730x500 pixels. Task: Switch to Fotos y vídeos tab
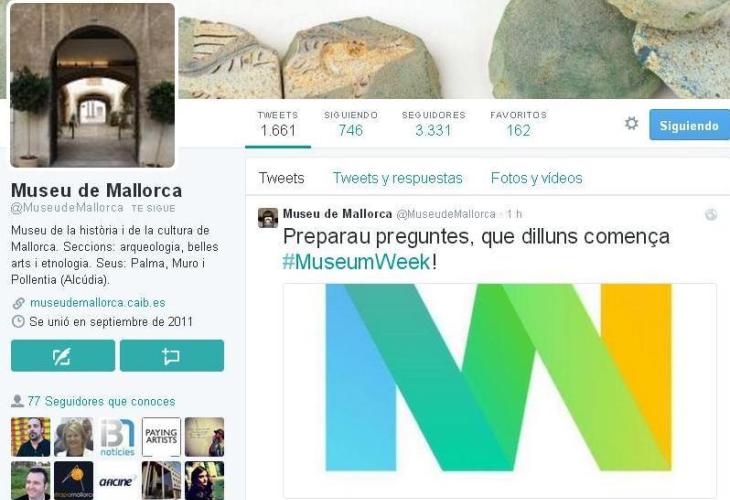[536, 178]
